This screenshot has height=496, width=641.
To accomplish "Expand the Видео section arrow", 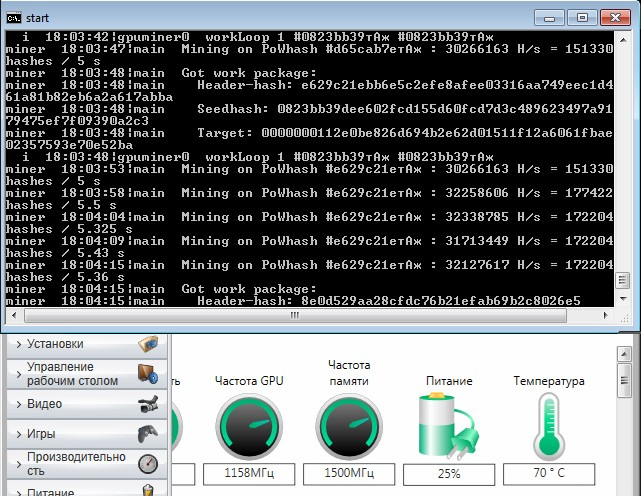I will [18, 404].
